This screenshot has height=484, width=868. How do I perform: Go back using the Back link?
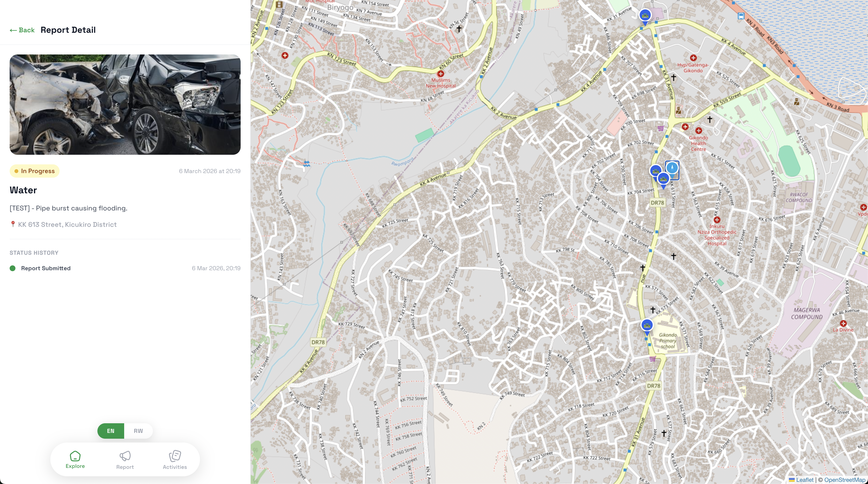[22, 30]
